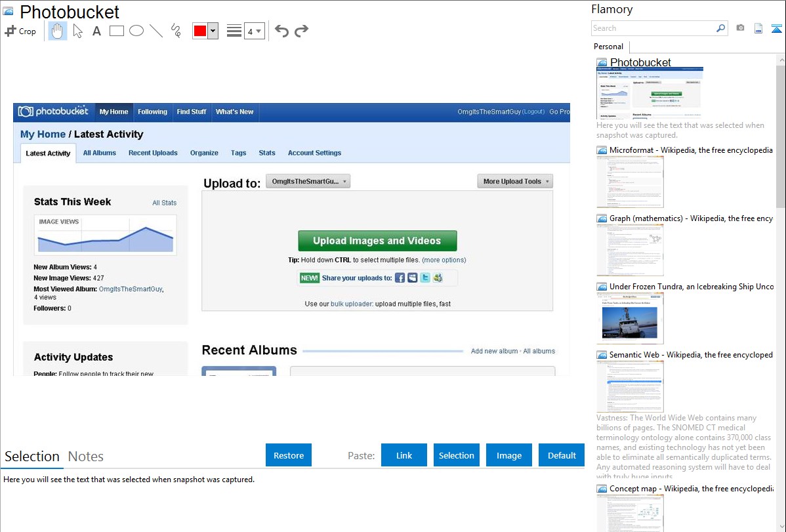Switch to the Selection tab
786x532 pixels.
click(x=32, y=457)
